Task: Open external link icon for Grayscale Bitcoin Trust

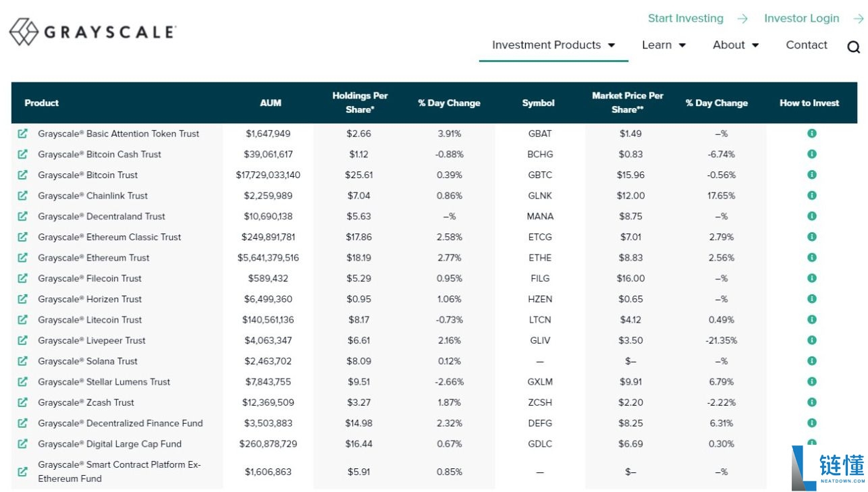Action: 23,175
